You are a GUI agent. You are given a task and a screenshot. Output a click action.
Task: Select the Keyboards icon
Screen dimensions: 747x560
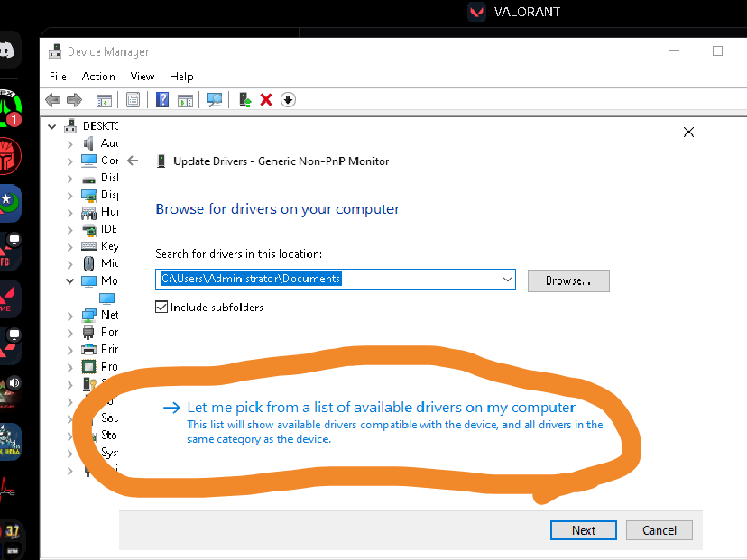point(88,246)
